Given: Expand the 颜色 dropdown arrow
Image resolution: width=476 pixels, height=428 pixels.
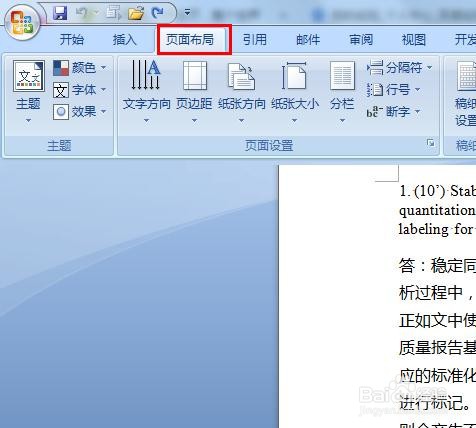Looking at the screenshot, I should (x=103, y=68).
